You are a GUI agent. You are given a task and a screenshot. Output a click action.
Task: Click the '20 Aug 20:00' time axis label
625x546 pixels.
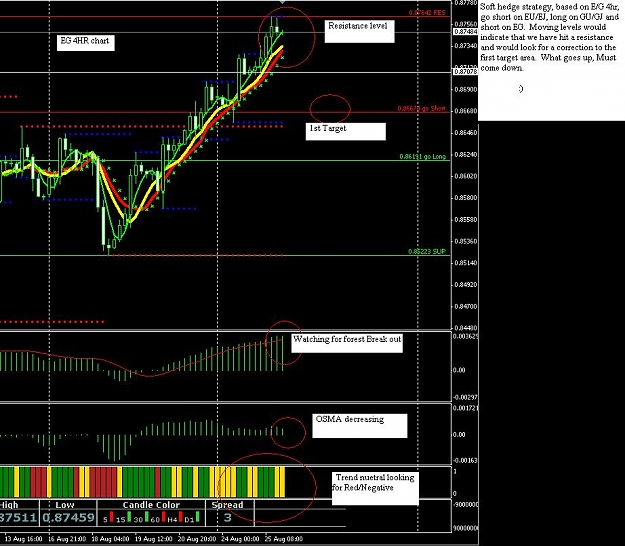coord(197,539)
